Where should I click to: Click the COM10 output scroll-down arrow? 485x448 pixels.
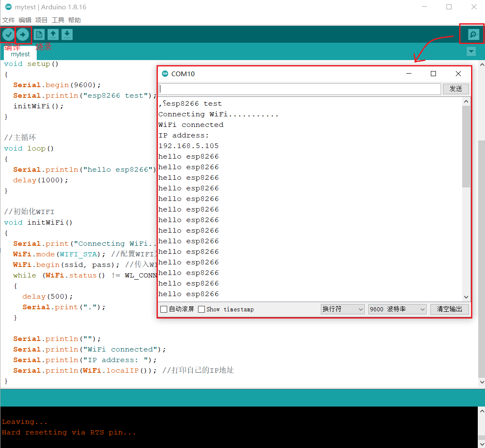pos(466,297)
